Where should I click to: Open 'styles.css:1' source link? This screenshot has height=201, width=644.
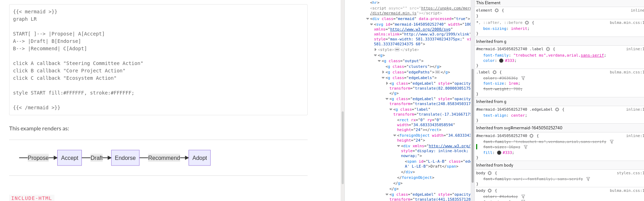point(630,173)
